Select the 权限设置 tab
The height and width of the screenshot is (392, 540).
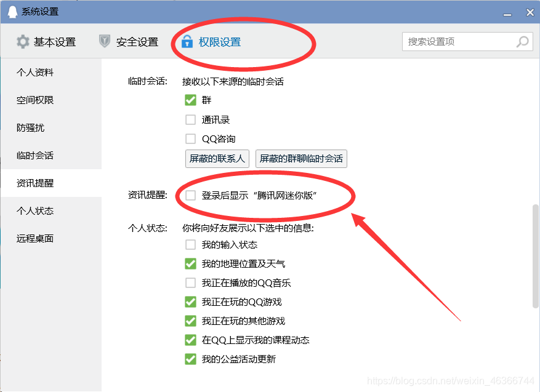211,42
